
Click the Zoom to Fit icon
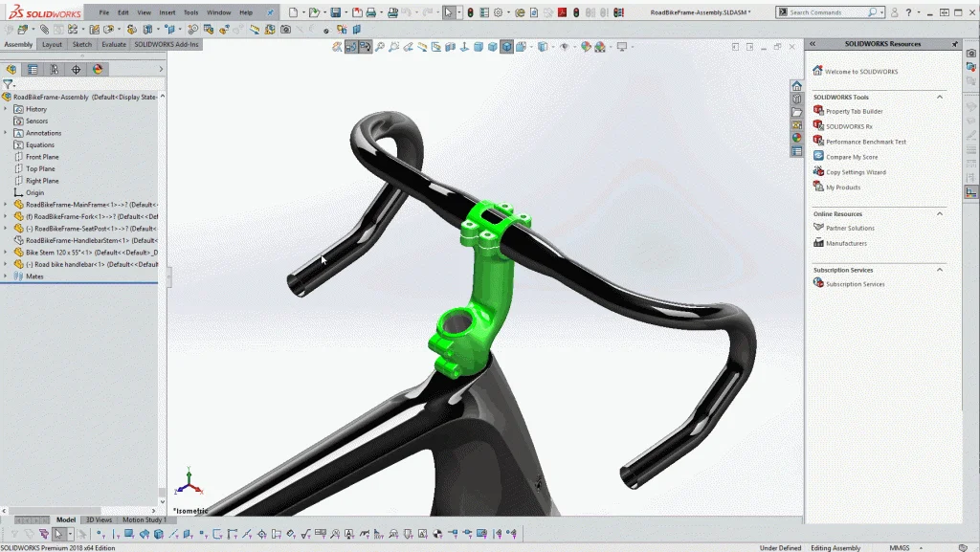tap(379, 46)
